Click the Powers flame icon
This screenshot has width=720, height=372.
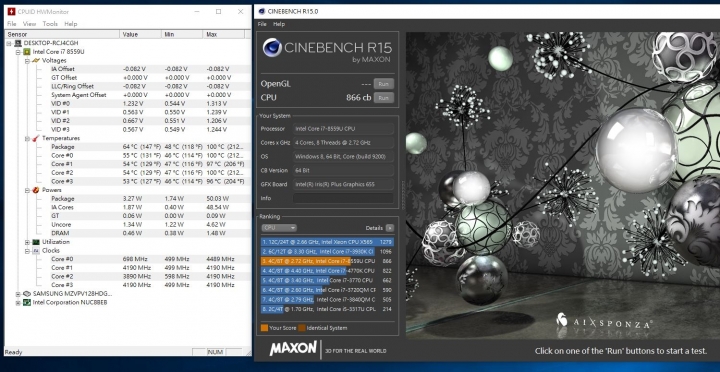click(36, 190)
